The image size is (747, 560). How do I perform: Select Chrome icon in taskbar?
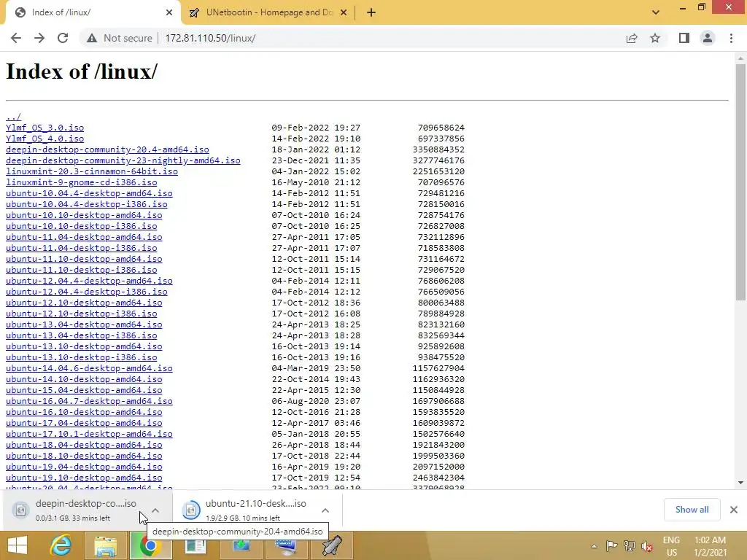pos(150,545)
